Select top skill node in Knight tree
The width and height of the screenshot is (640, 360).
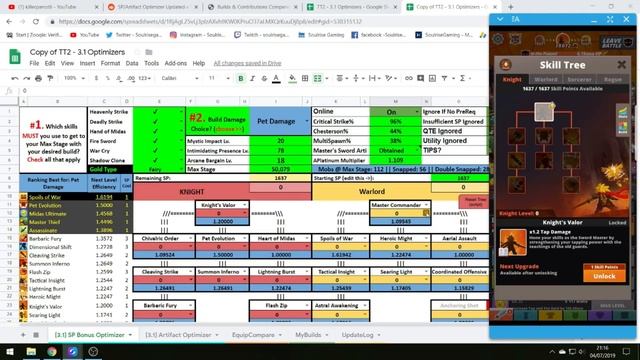click(544, 112)
